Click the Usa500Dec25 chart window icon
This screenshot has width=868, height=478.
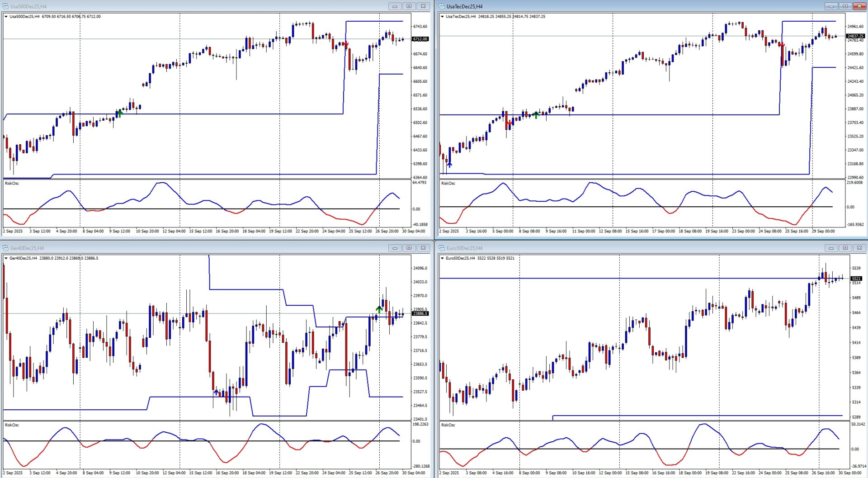tap(5, 6)
